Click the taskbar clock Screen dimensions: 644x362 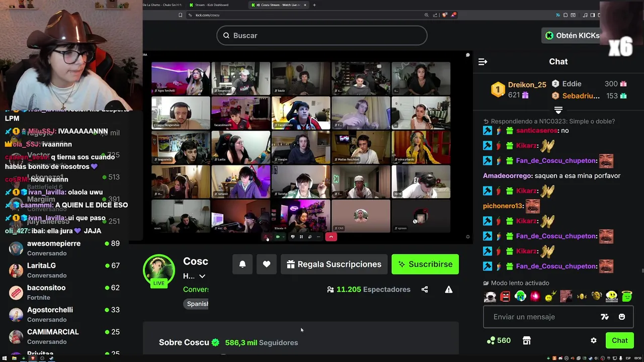click(x=638, y=358)
